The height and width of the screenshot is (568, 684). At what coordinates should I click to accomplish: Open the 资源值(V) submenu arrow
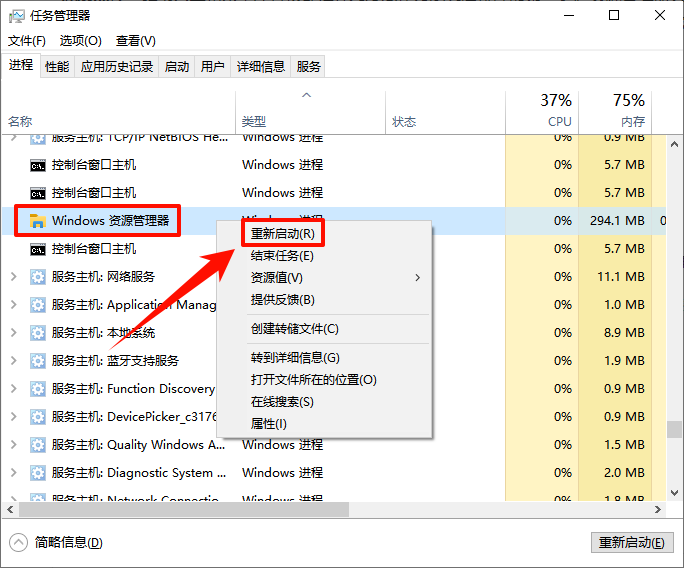click(x=417, y=277)
